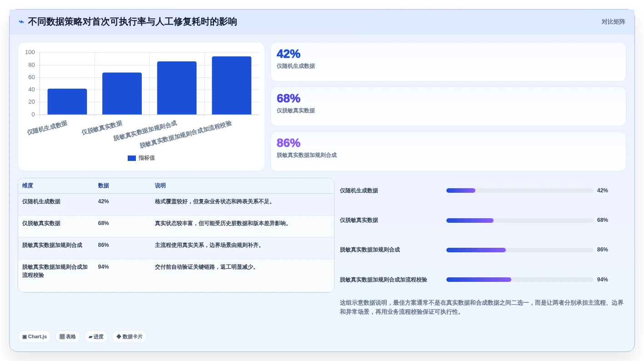644x361 pixels.
Task: Click the 86% value in the table
Action: (x=104, y=245)
